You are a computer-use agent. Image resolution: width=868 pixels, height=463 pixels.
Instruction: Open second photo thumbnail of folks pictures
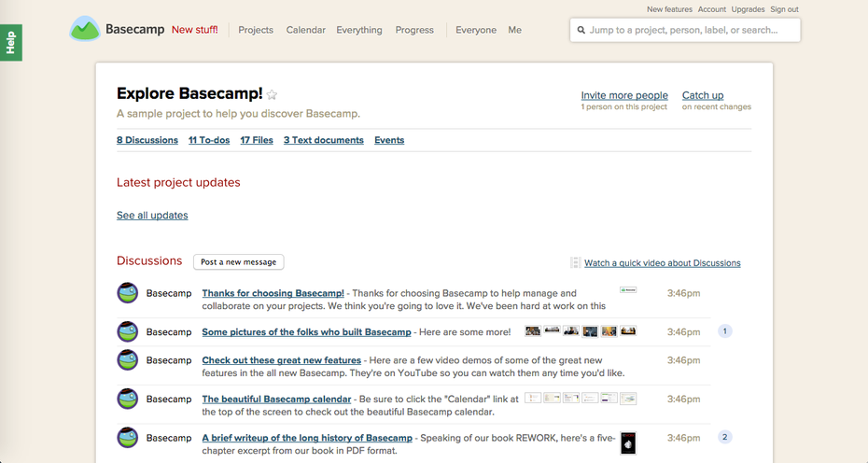[x=552, y=330]
